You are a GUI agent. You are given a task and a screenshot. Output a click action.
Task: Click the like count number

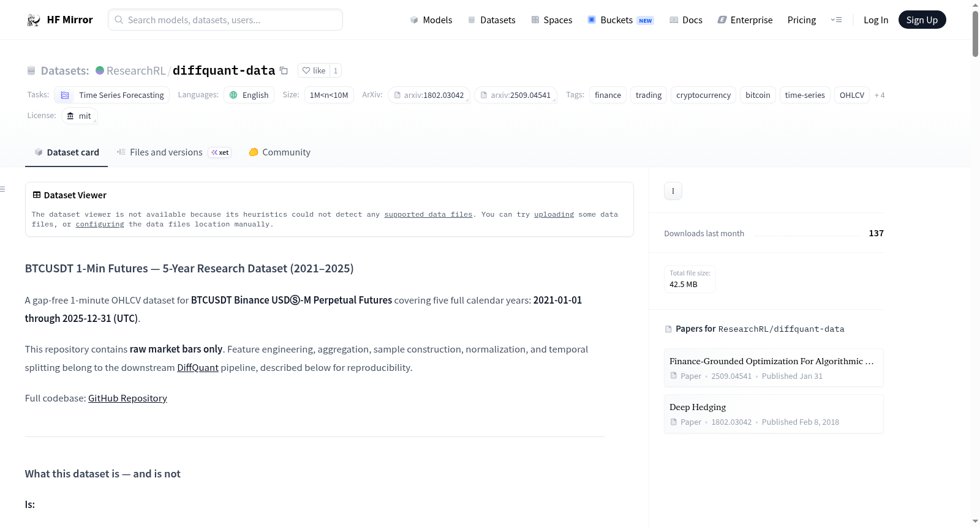coord(336,70)
